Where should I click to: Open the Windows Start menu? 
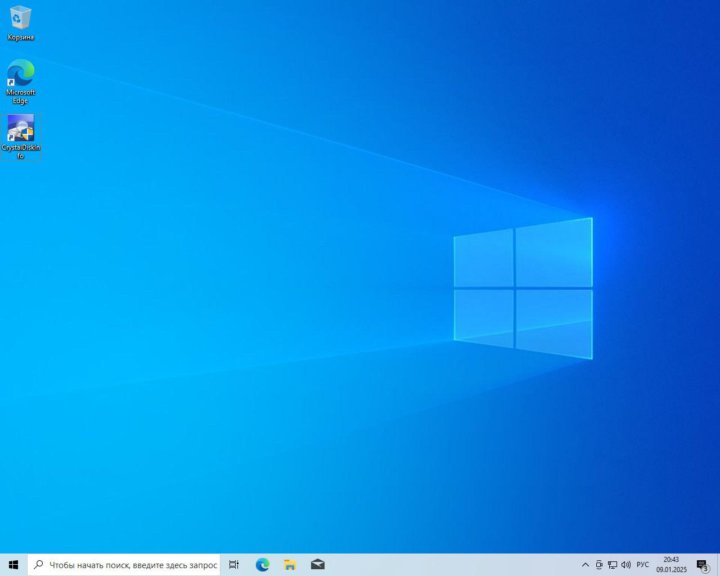click(13, 565)
